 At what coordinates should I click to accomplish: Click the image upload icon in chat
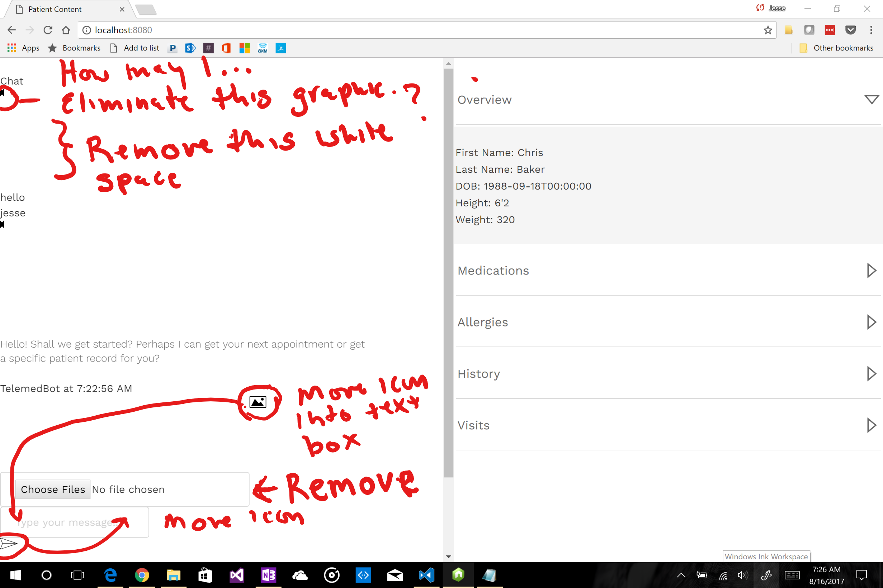[258, 402]
